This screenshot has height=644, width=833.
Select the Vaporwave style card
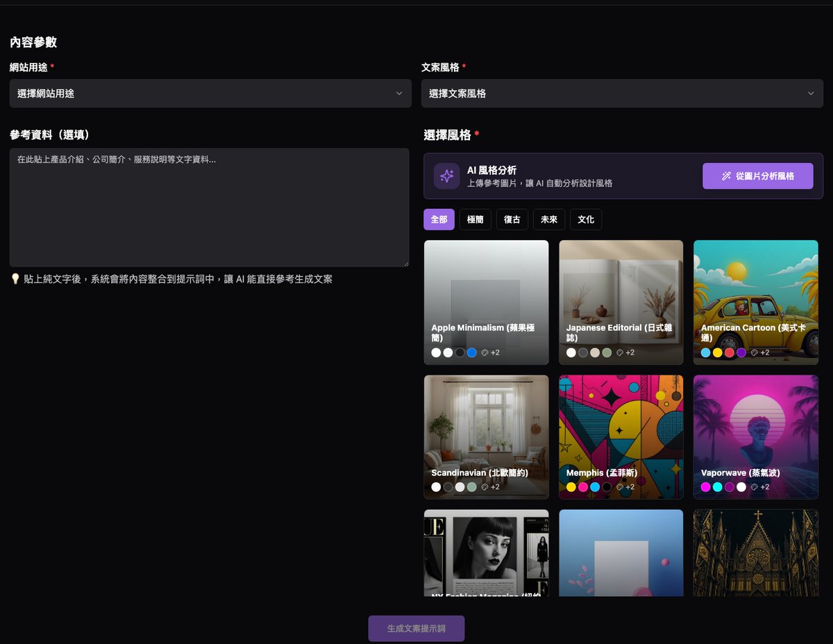[756, 437]
